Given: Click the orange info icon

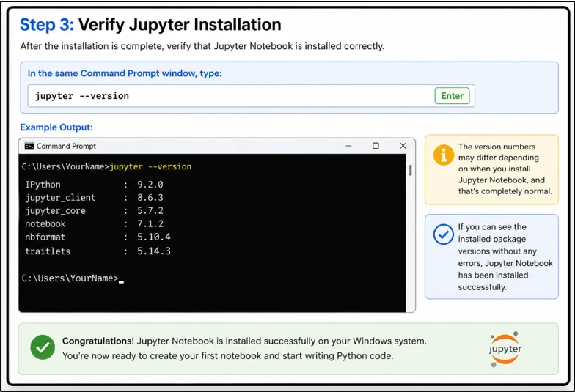Looking at the screenshot, I should 443,155.
